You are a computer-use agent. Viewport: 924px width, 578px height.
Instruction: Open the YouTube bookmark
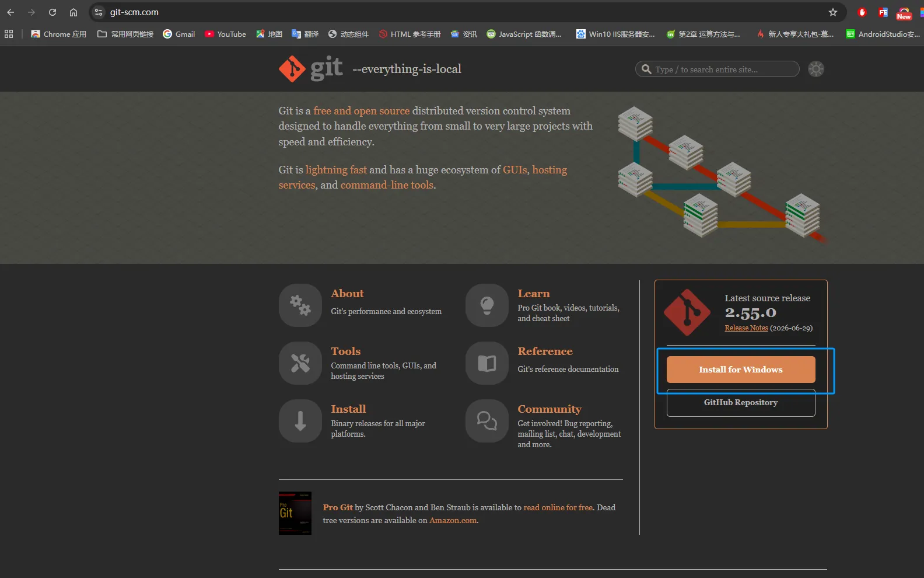click(225, 34)
